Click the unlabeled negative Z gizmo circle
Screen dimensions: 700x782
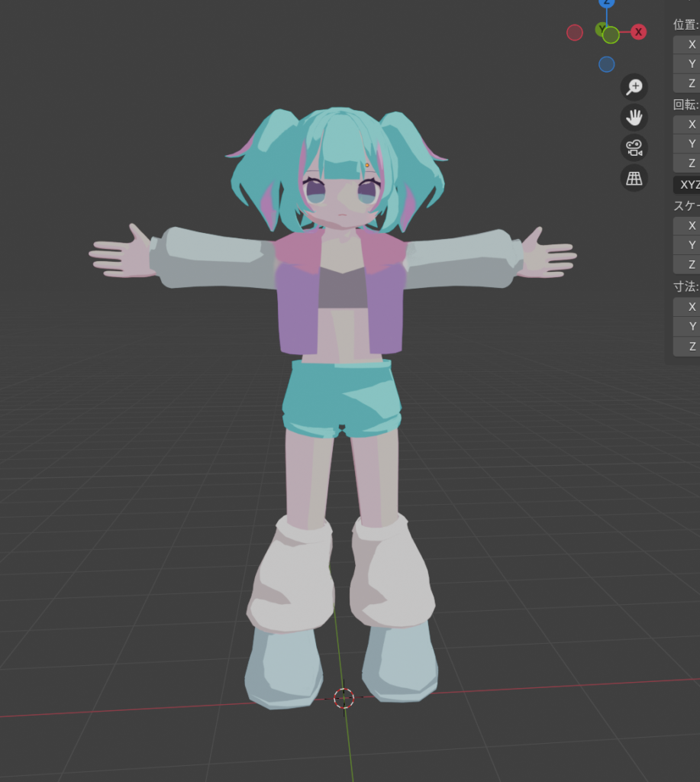tap(607, 64)
